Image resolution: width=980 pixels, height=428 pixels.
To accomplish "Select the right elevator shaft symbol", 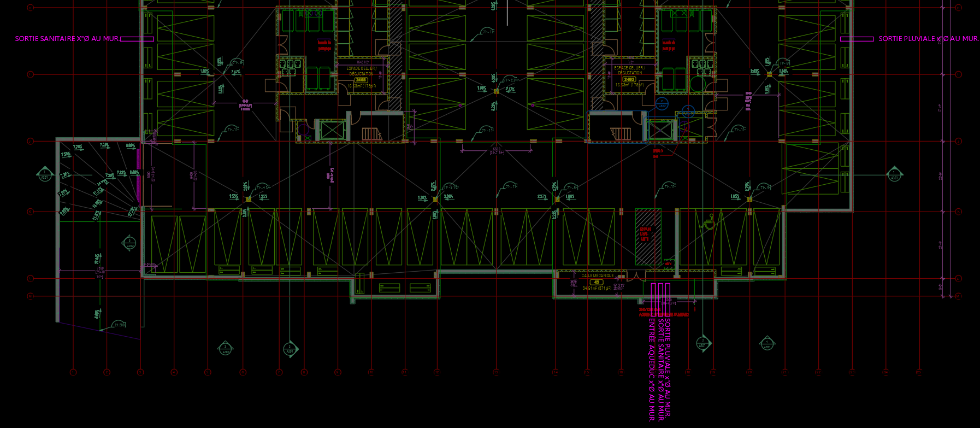I will 659,130.
